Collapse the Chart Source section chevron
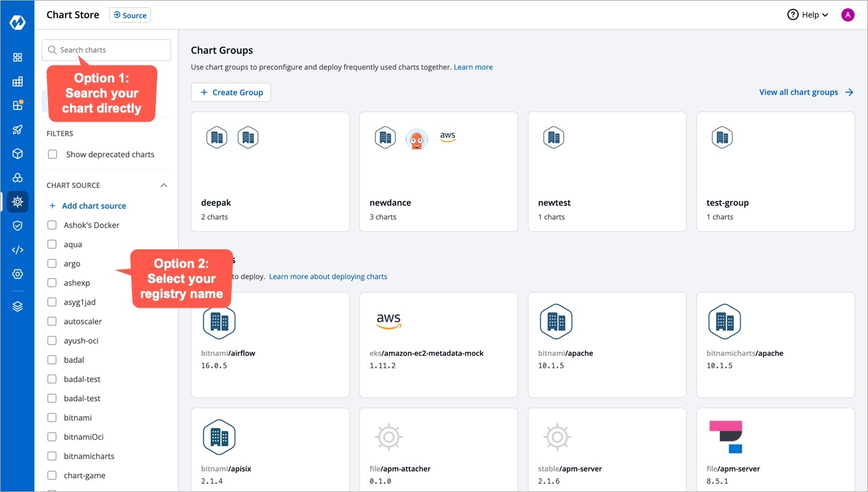Screen dimensions: 868x492 click(163, 185)
